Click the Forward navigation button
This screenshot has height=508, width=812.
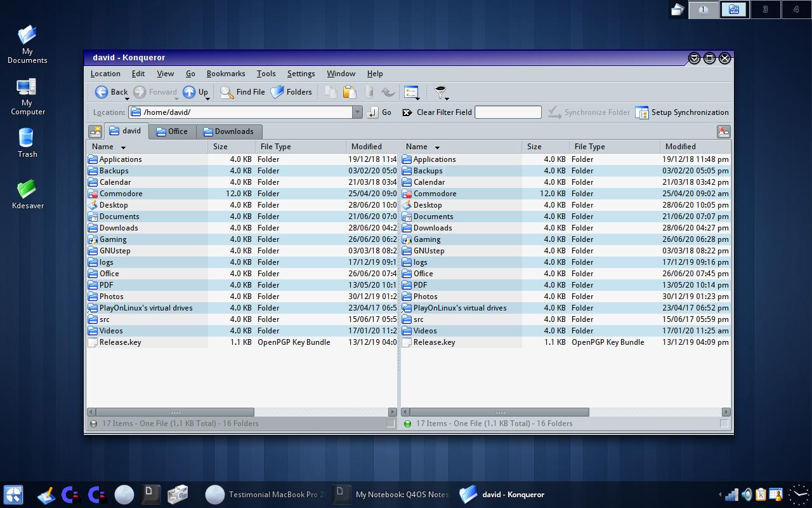tap(155, 92)
